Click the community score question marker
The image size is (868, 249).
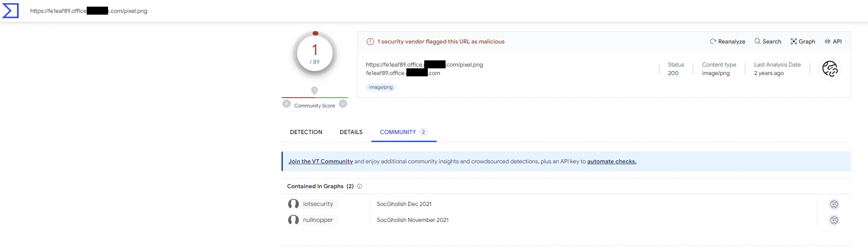tap(314, 91)
